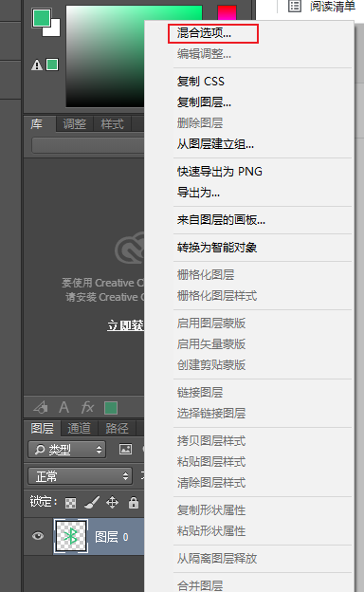Click the add character style A icon
This screenshot has width=364, height=592.
[x=64, y=407]
